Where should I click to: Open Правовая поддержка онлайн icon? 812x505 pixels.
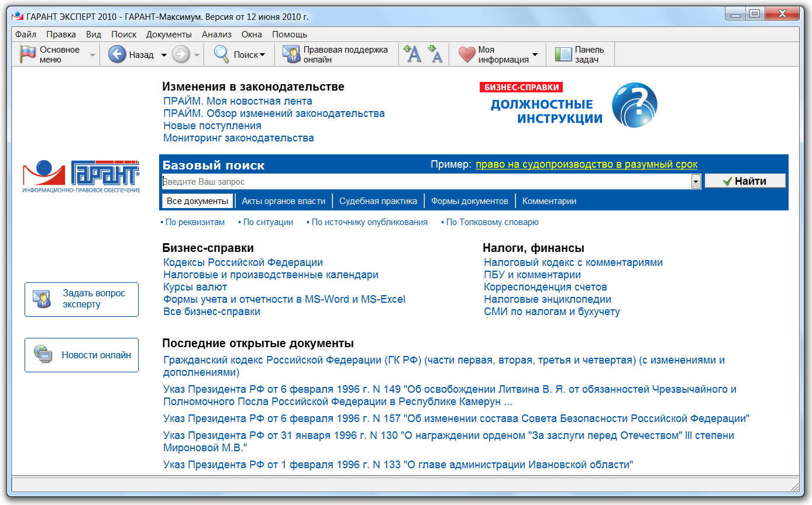[x=291, y=54]
